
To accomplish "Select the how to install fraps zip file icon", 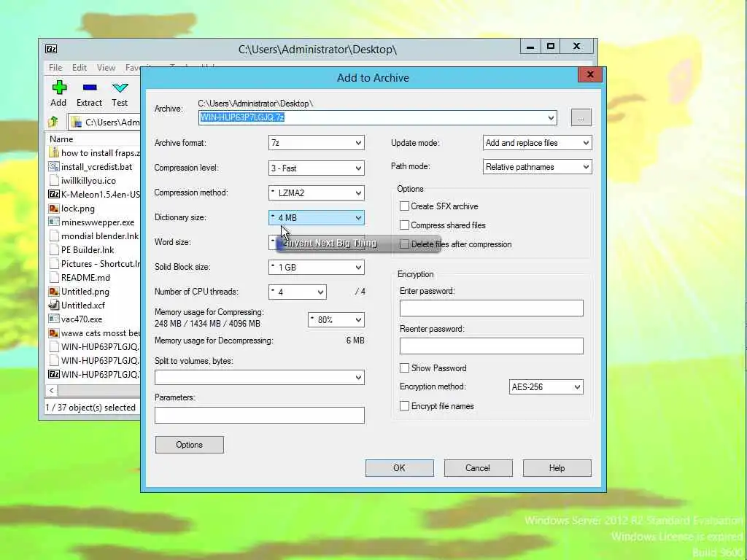I will (x=54, y=153).
